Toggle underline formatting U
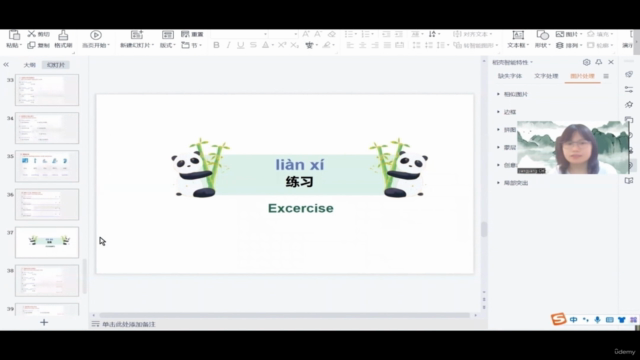Viewport: 640px width, 360px height. point(241,45)
